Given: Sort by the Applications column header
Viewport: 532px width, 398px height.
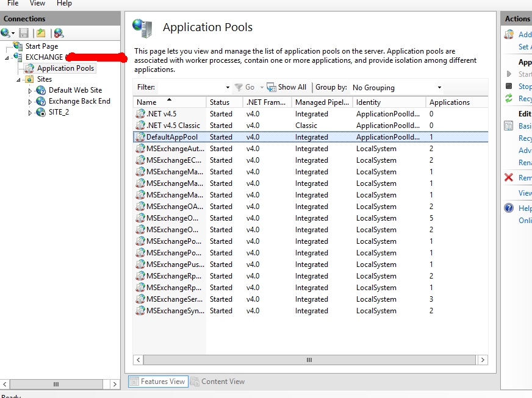Looking at the screenshot, I should [x=457, y=102].
